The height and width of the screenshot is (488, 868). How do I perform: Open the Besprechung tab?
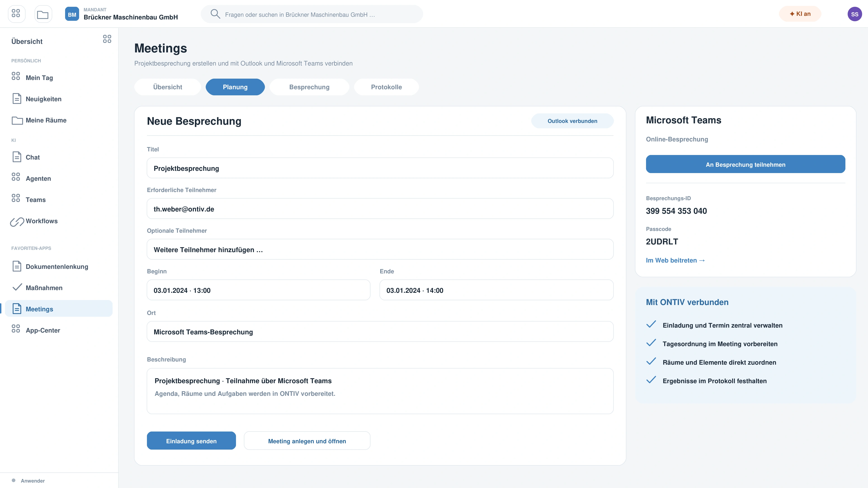(x=309, y=87)
